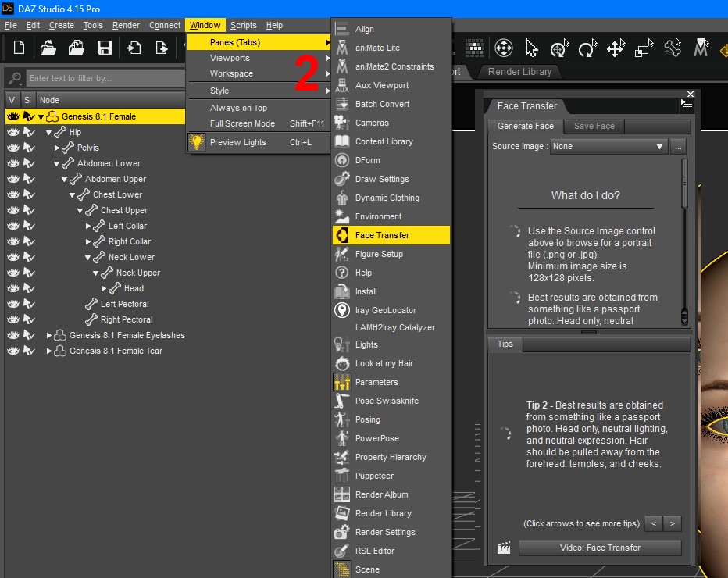Open the Viewports submenu
The height and width of the screenshot is (578, 728).
259,58
